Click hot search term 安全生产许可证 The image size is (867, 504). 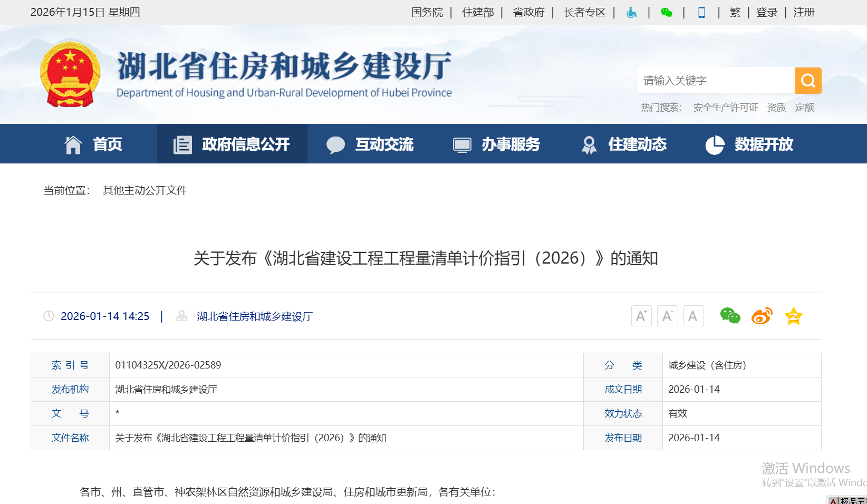725,108
